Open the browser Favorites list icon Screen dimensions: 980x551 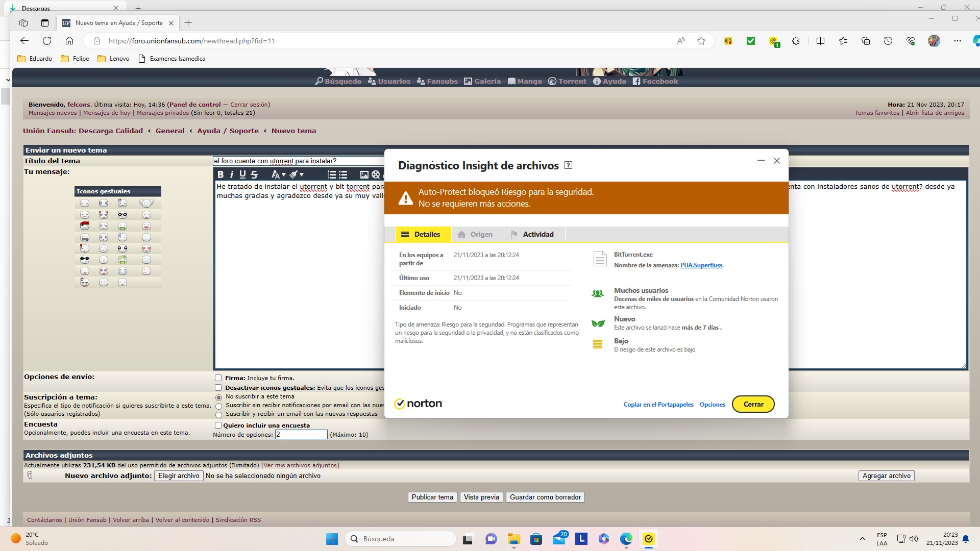pos(843,41)
